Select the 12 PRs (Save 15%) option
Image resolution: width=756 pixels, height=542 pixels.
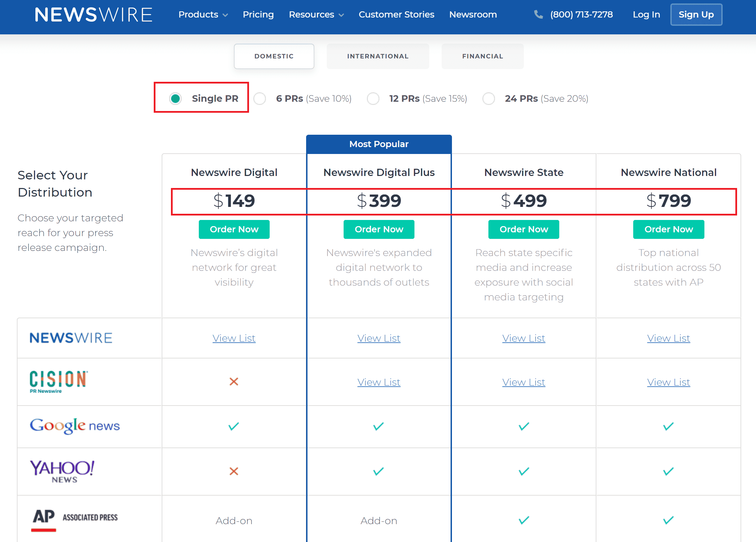click(373, 99)
